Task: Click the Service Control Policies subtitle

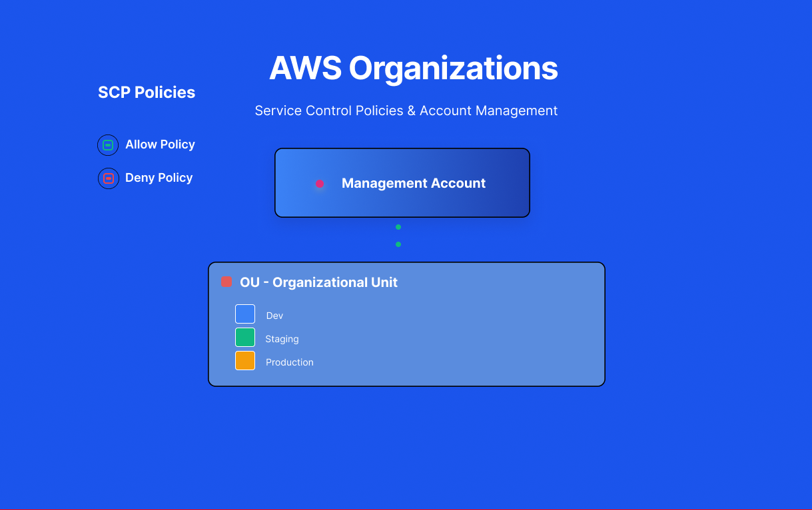Action: coord(406,111)
